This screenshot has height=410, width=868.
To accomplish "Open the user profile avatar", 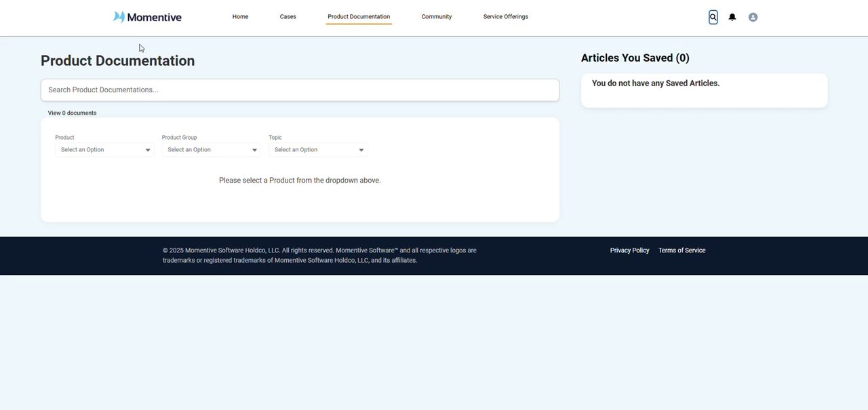I will tap(753, 17).
